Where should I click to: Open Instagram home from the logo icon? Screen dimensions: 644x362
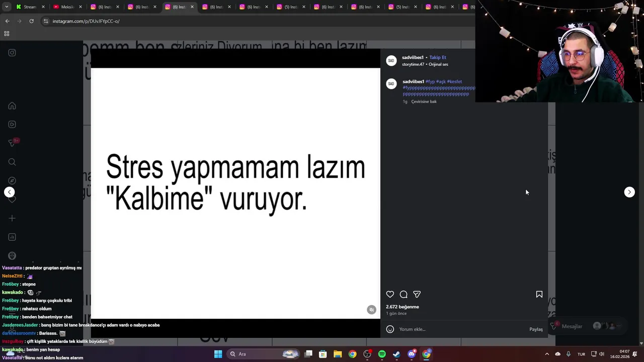click(x=12, y=53)
